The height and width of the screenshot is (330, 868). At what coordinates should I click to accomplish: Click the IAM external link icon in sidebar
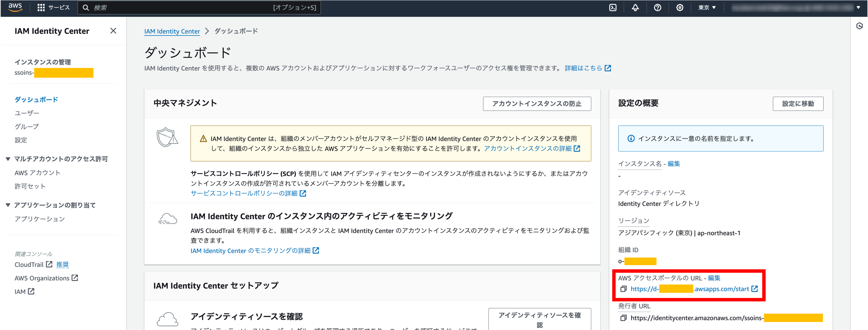(31, 291)
